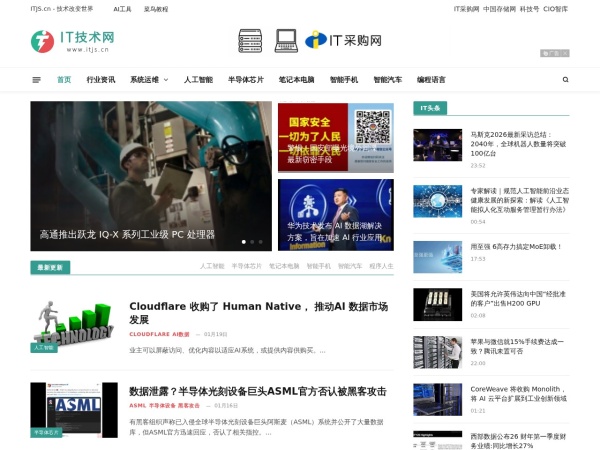Expand the 系统运维 dropdown menu

[149, 80]
